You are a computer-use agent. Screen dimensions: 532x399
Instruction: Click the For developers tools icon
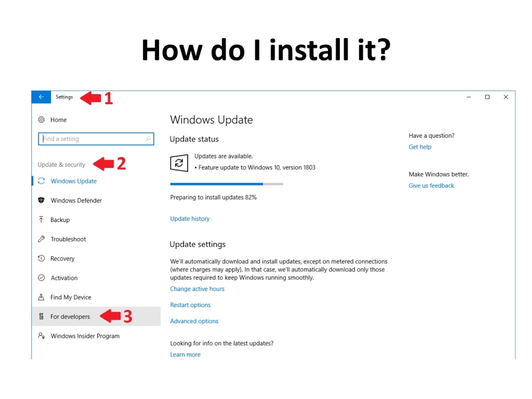point(41,316)
